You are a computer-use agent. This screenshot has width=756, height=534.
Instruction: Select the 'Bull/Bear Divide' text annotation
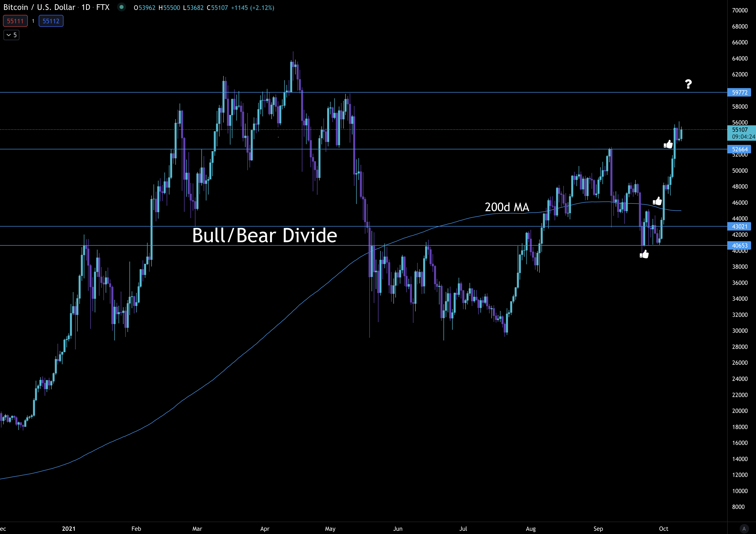coord(264,235)
